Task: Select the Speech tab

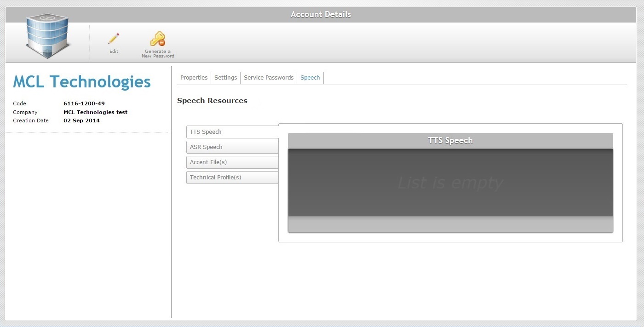Action: (x=310, y=78)
